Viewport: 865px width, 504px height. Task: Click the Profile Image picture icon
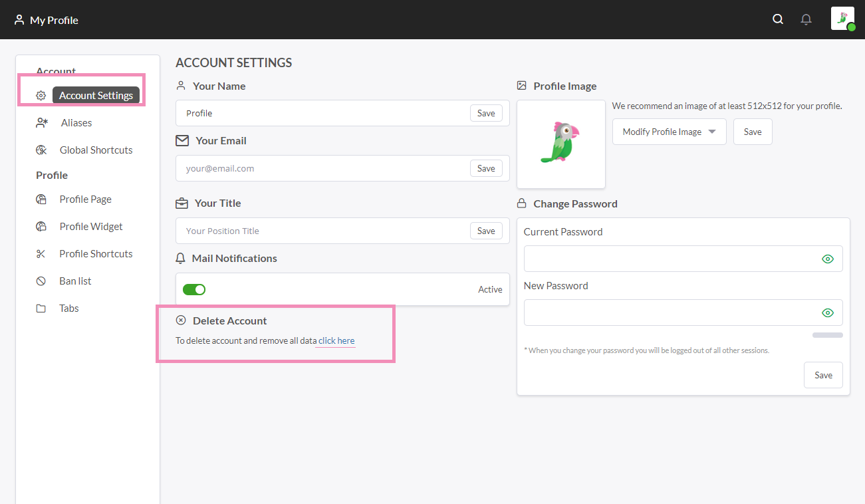[x=522, y=86]
